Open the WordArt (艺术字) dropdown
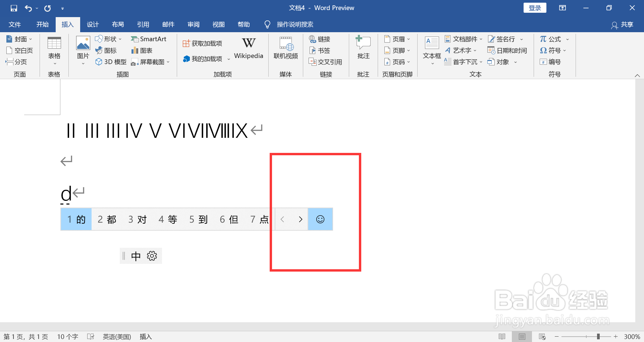 tap(461, 50)
